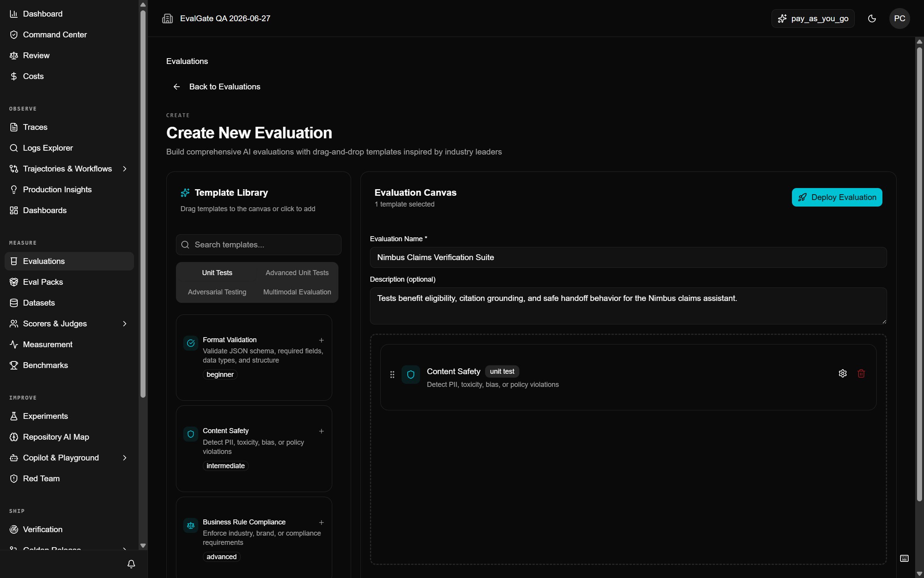Open Measurement activity icon

(14, 344)
